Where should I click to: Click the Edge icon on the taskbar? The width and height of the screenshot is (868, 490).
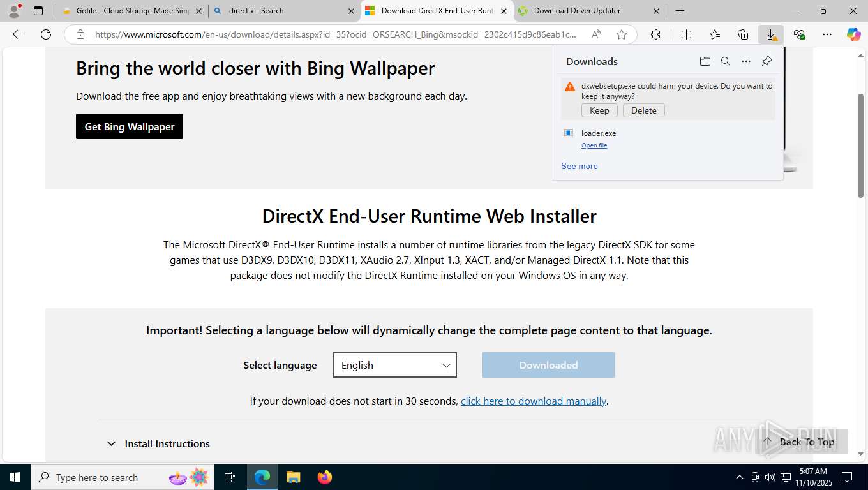click(x=262, y=477)
